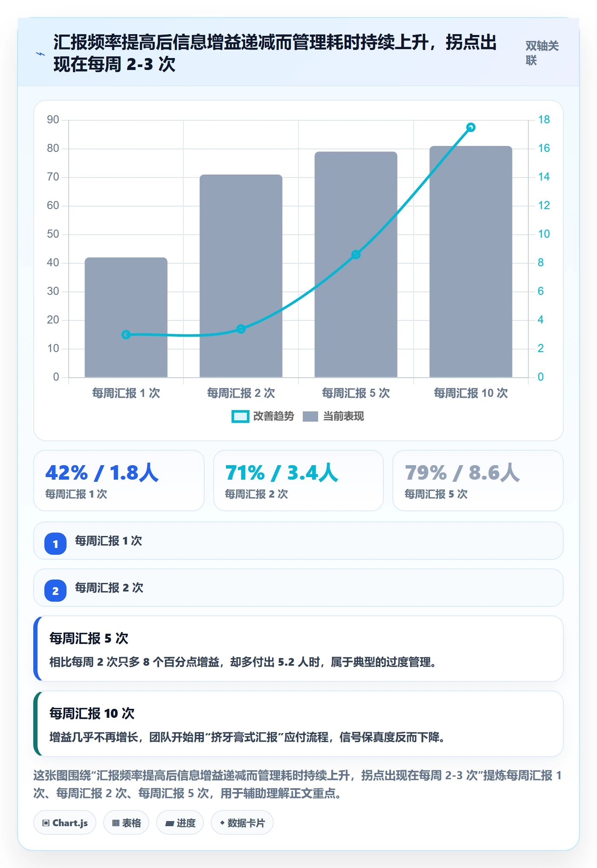Click the number 1 badge icon
Screen dimensions: 597x868
[55, 544]
